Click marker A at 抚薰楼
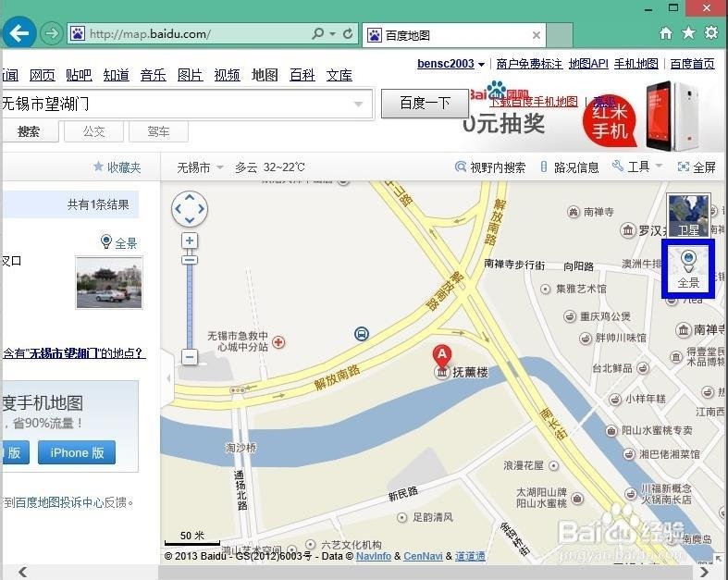 tap(442, 355)
